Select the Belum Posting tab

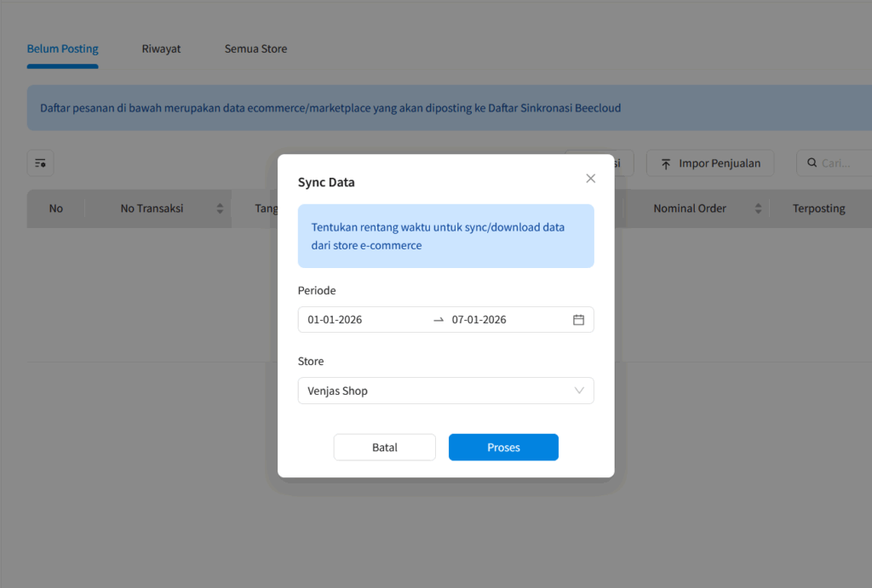[62, 49]
